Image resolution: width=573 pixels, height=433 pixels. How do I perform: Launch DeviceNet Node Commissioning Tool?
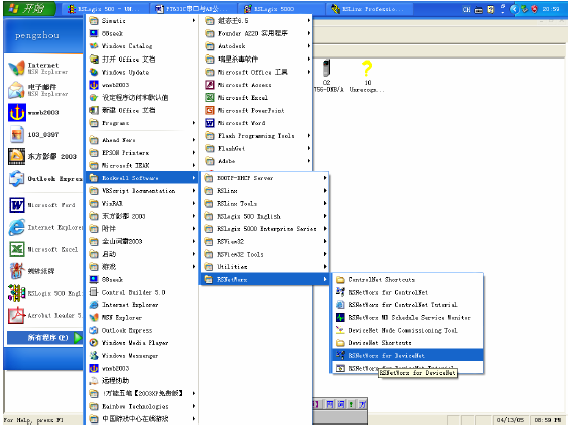[x=408, y=330]
